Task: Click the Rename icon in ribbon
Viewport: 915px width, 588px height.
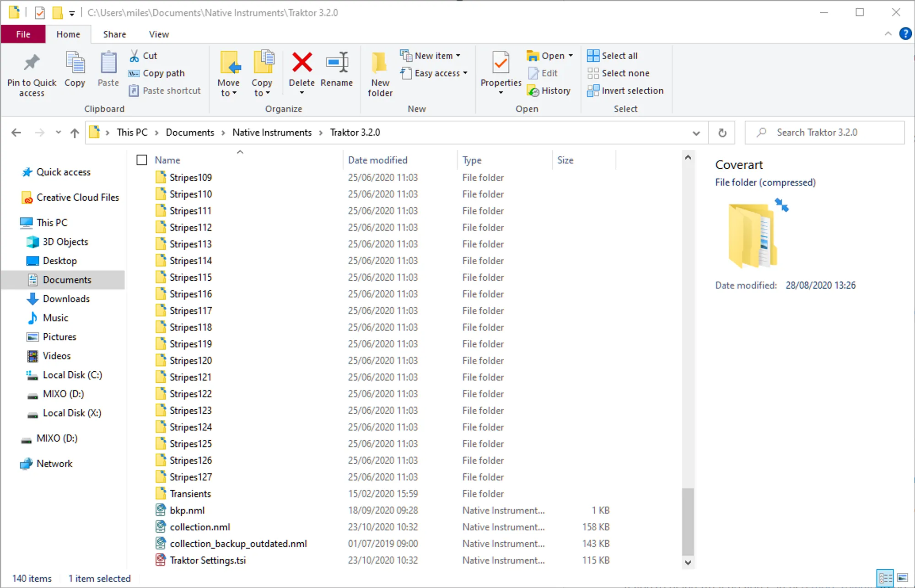Action: (x=337, y=63)
